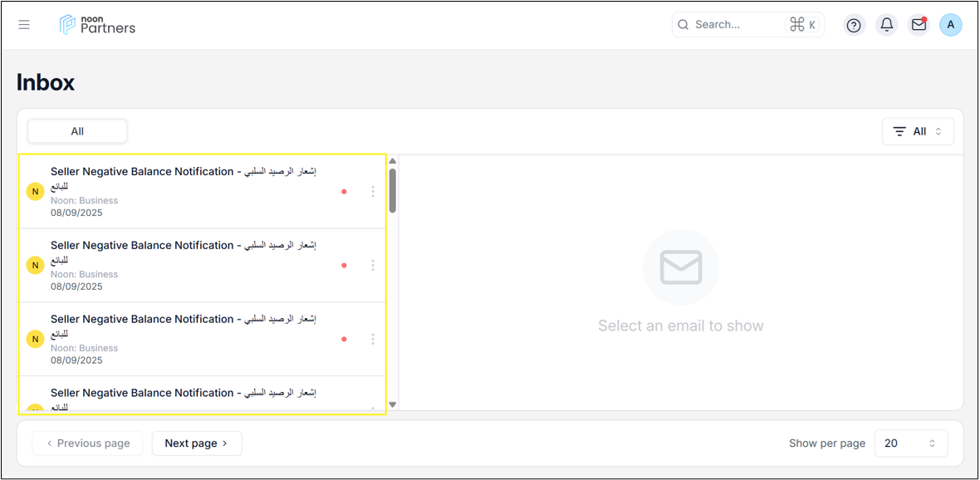
Task: Click the yellow N avatar of first email
Action: tap(35, 192)
